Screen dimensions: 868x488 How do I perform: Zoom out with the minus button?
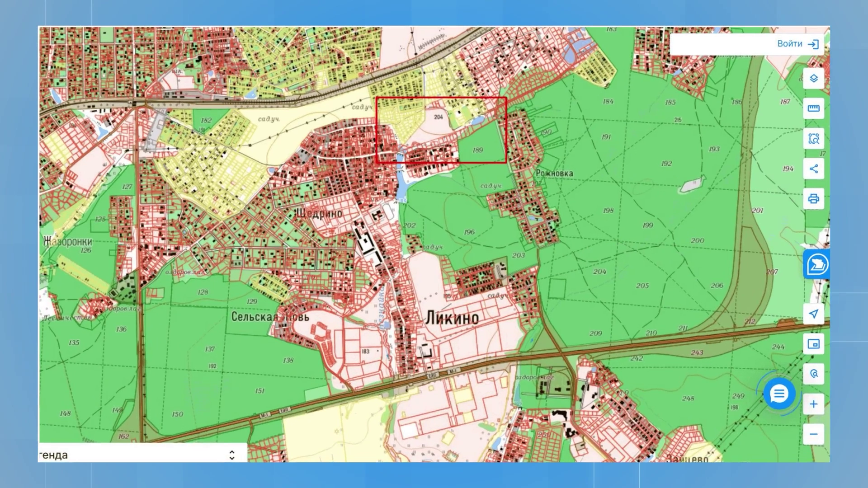pos(813,434)
